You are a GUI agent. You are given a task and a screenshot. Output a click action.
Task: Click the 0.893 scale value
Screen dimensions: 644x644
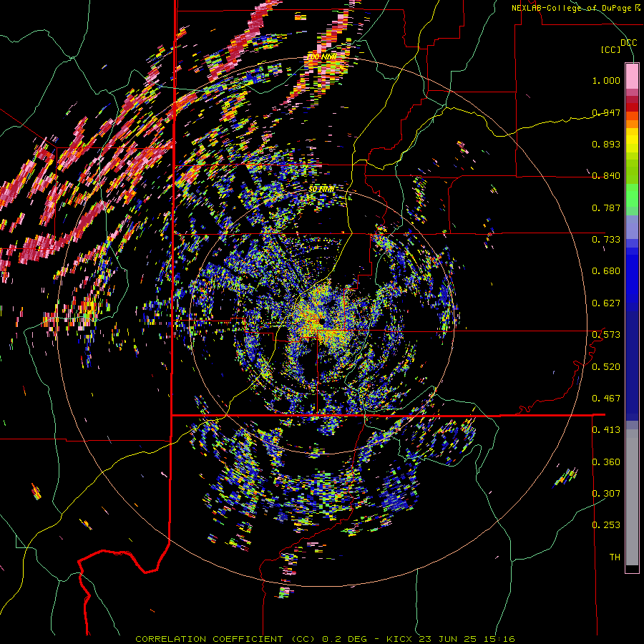(x=606, y=144)
